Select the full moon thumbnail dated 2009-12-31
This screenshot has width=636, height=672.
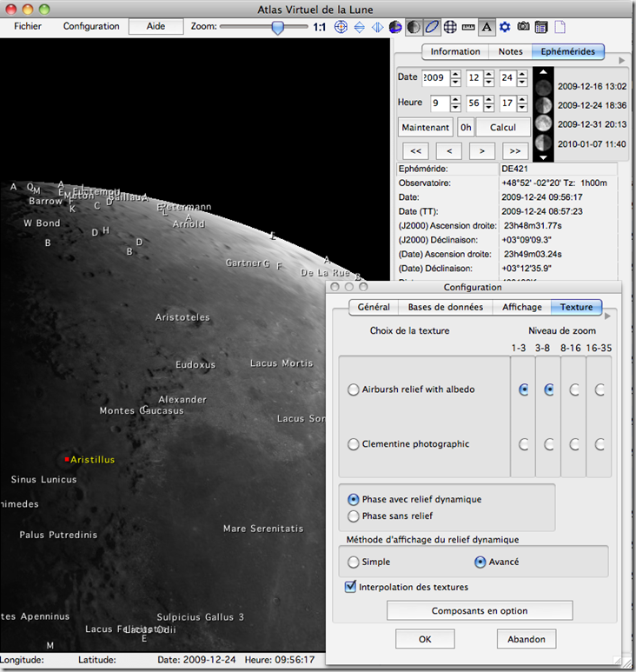(x=543, y=123)
